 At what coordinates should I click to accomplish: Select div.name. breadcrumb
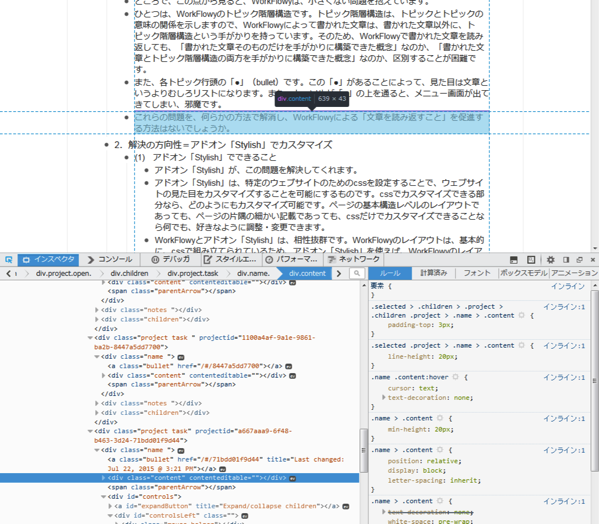click(x=253, y=273)
